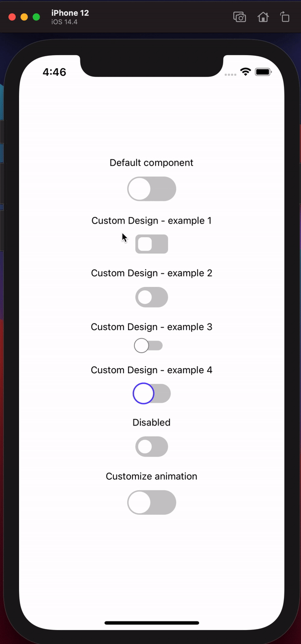This screenshot has height=644, width=301.
Task: Click the Wi-Fi indicator in the status bar
Action: (x=245, y=72)
